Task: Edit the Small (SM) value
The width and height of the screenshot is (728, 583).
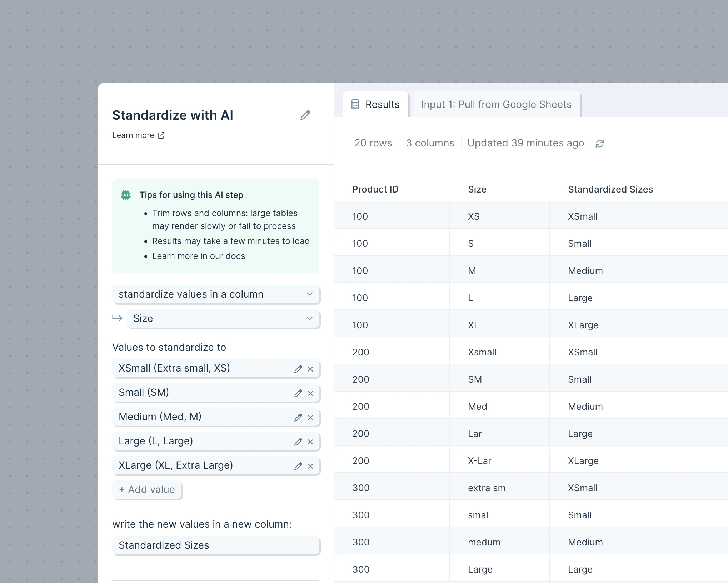Action: coord(298,393)
